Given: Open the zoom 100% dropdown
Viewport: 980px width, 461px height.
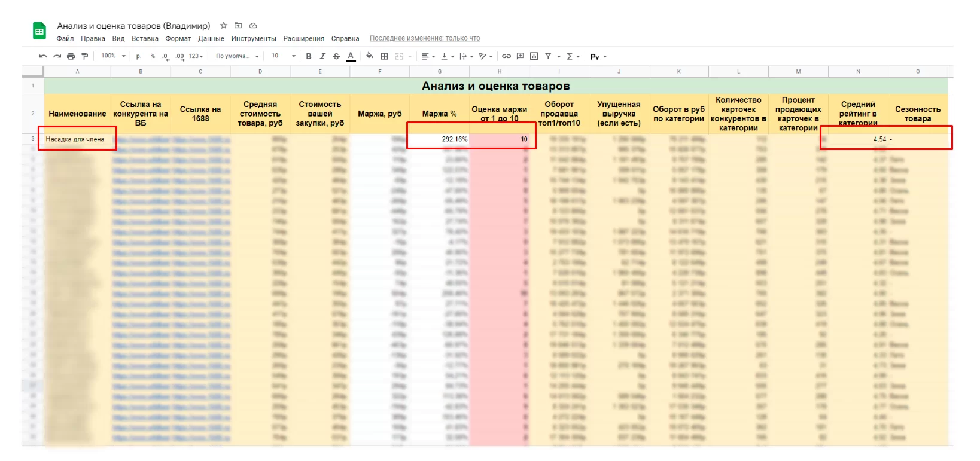Looking at the screenshot, I should tap(113, 56).
